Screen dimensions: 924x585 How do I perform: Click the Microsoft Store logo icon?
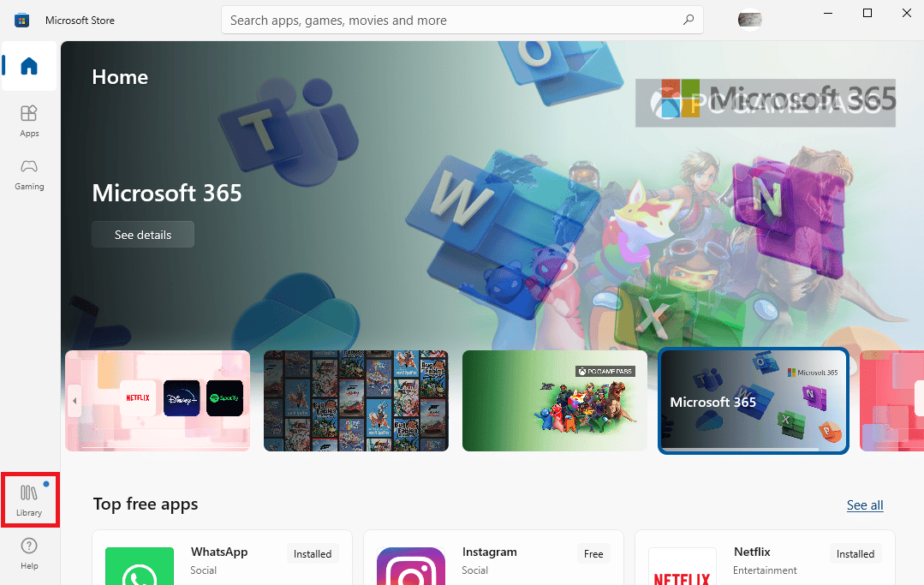click(21, 20)
